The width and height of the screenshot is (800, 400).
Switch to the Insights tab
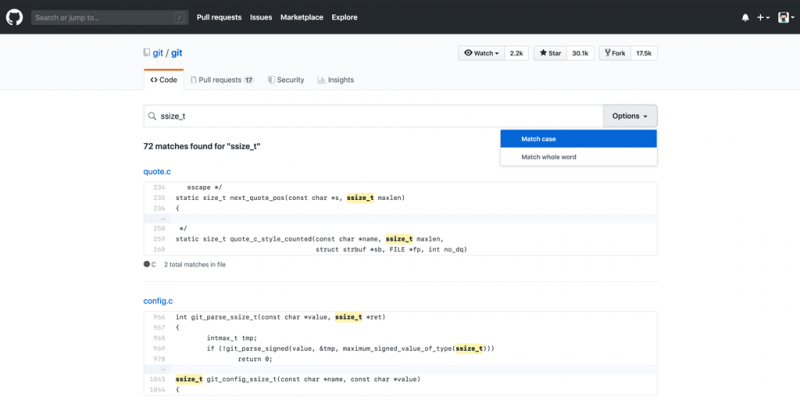336,80
